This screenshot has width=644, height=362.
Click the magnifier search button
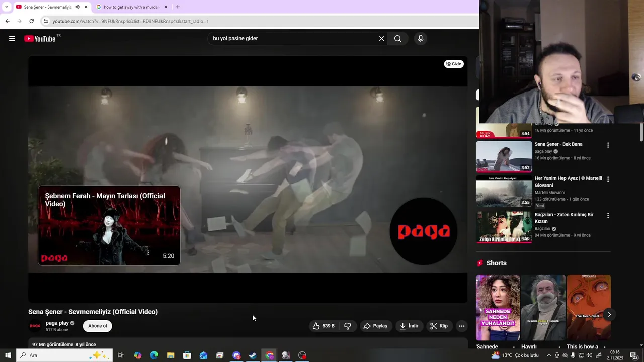click(x=397, y=39)
